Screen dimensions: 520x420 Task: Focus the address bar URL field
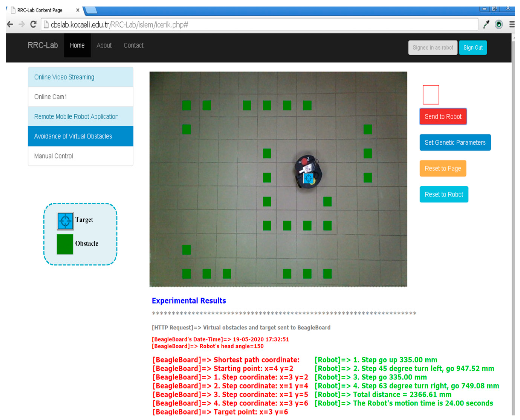[x=259, y=24]
